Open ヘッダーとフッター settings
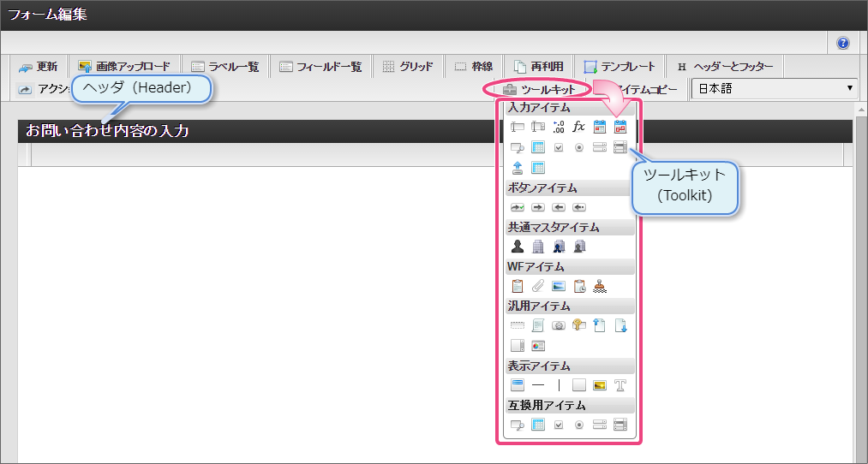Viewport: 868px width, 464px height. (725, 67)
